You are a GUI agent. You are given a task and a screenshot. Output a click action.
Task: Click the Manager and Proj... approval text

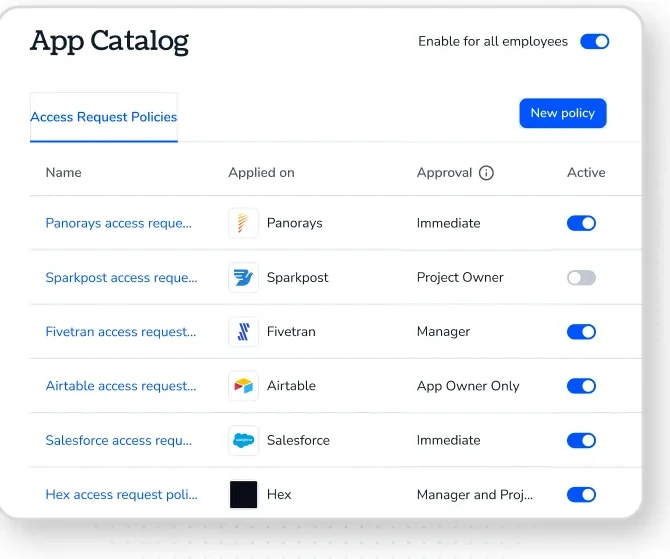click(475, 494)
